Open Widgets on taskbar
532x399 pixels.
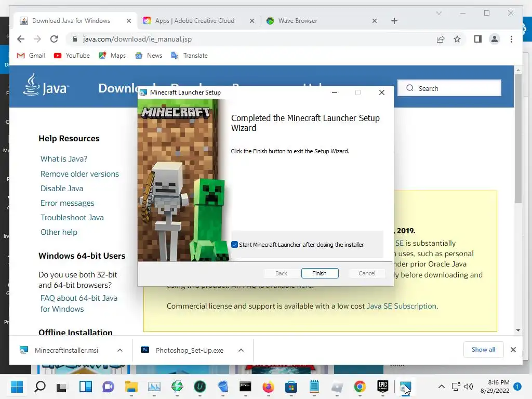pyautogui.click(x=86, y=387)
